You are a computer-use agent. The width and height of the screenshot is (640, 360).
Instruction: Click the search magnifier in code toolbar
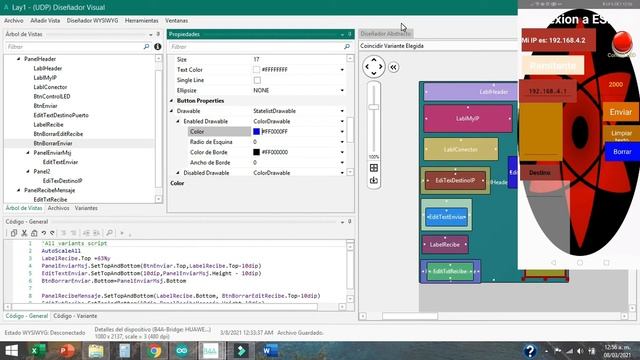coord(109,233)
